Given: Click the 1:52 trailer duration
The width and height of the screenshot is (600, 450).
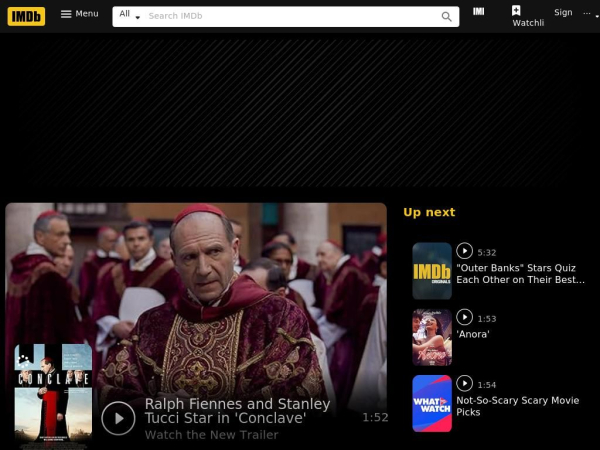Looking at the screenshot, I should [375, 417].
